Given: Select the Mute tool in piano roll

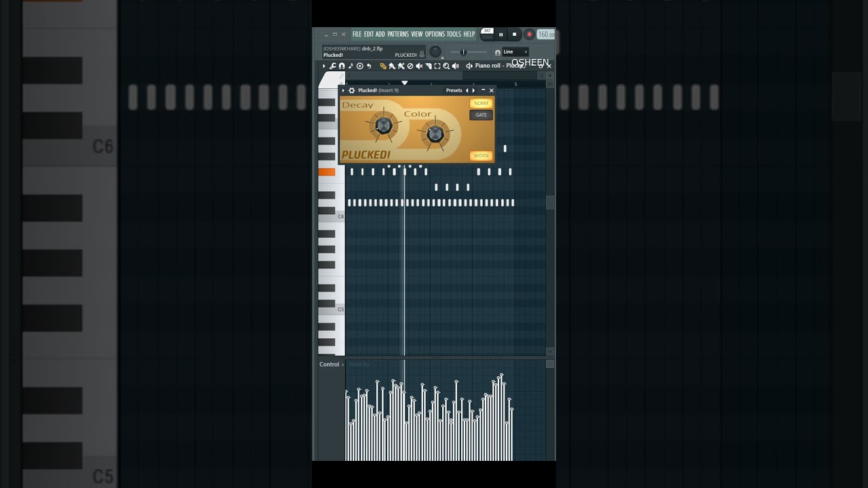Looking at the screenshot, I should click(x=419, y=66).
